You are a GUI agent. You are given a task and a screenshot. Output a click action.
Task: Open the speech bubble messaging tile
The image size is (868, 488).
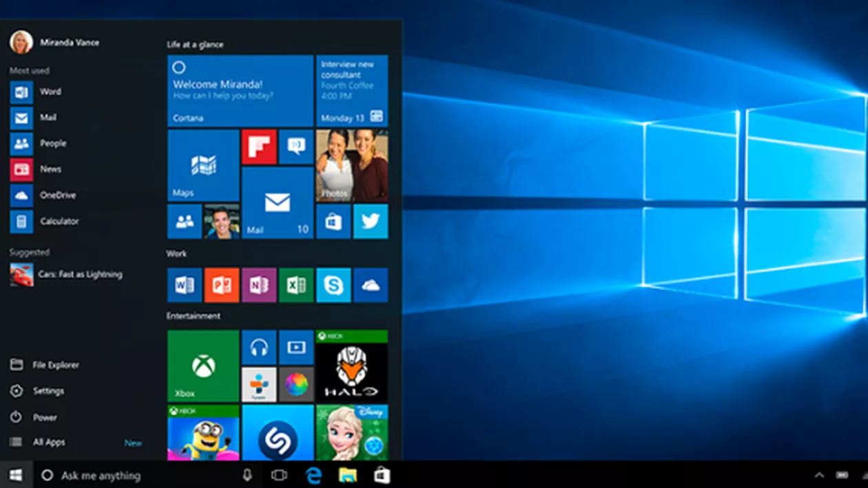[296, 147]
